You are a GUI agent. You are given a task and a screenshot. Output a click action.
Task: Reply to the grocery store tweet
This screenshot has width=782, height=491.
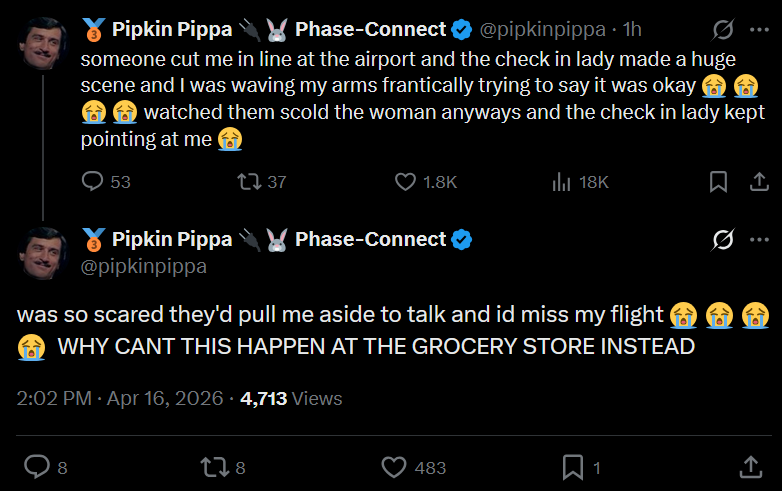[37, 467]
